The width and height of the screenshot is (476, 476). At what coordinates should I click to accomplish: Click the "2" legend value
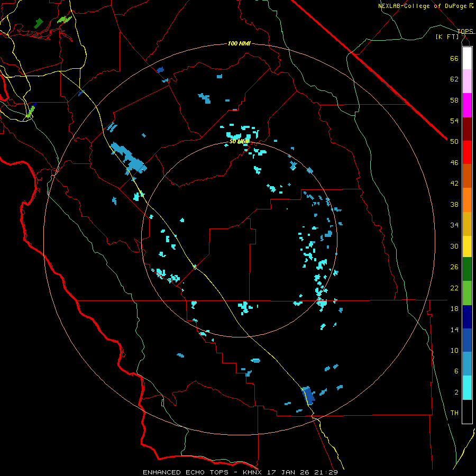(456, 392)
